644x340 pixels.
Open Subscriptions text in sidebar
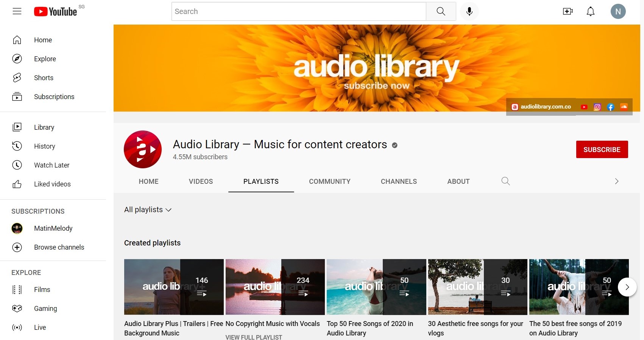click(54, 97)
